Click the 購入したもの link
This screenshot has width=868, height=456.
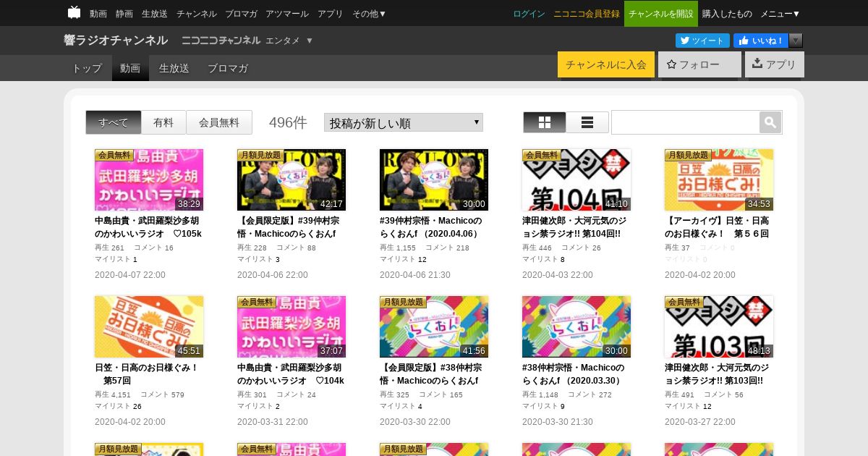727,14
